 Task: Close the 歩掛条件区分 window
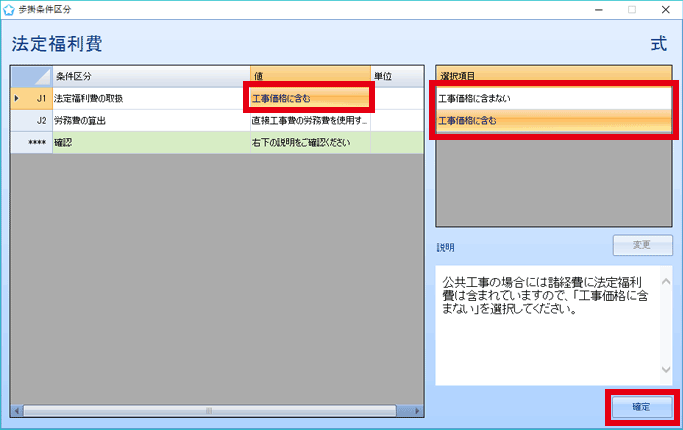661,9
